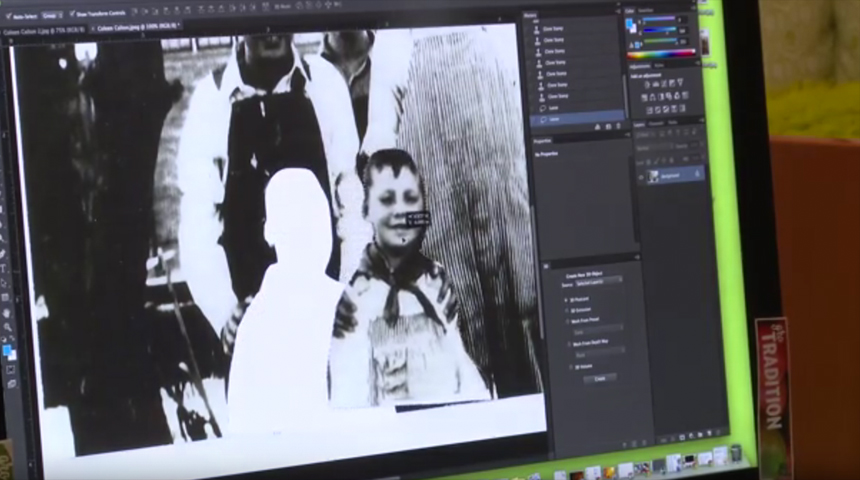Add a Posterize adjustment
Screen dimensions: 860x480
[658, 110]
